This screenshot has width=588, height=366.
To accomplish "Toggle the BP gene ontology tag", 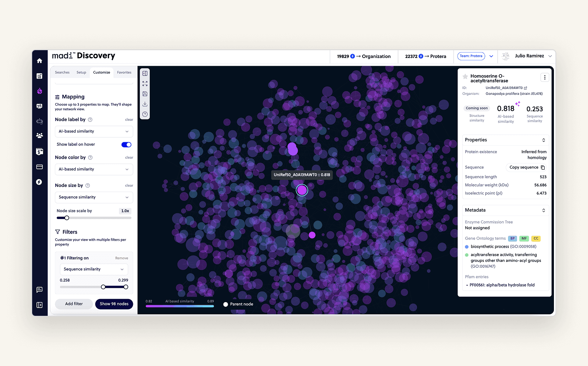I will (512, 238).
